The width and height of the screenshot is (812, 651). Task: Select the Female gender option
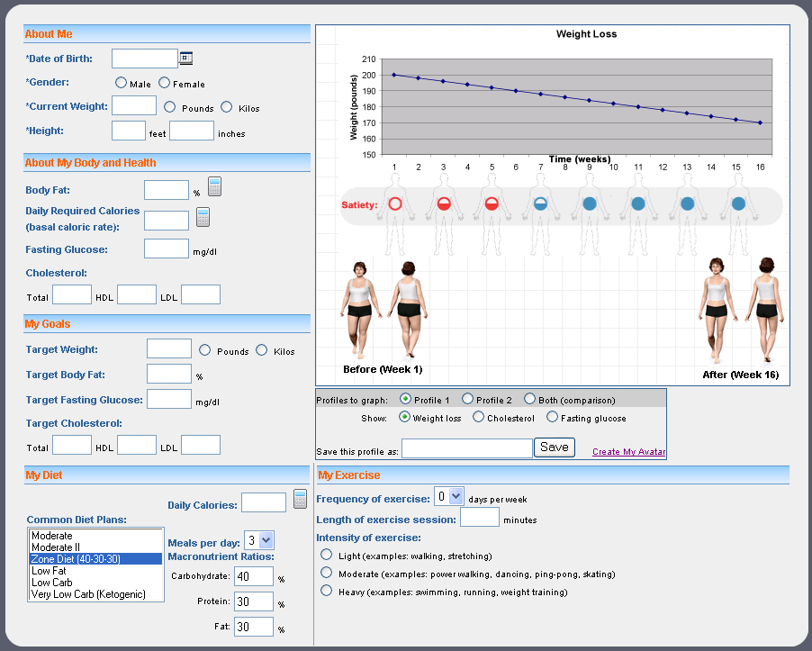pos(165,82)
